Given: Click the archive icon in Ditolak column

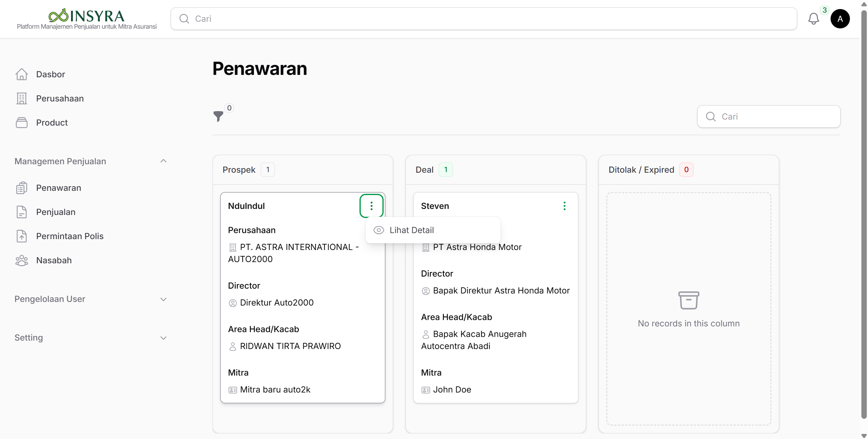Looking at the screenshot, I should coord(689,300).
